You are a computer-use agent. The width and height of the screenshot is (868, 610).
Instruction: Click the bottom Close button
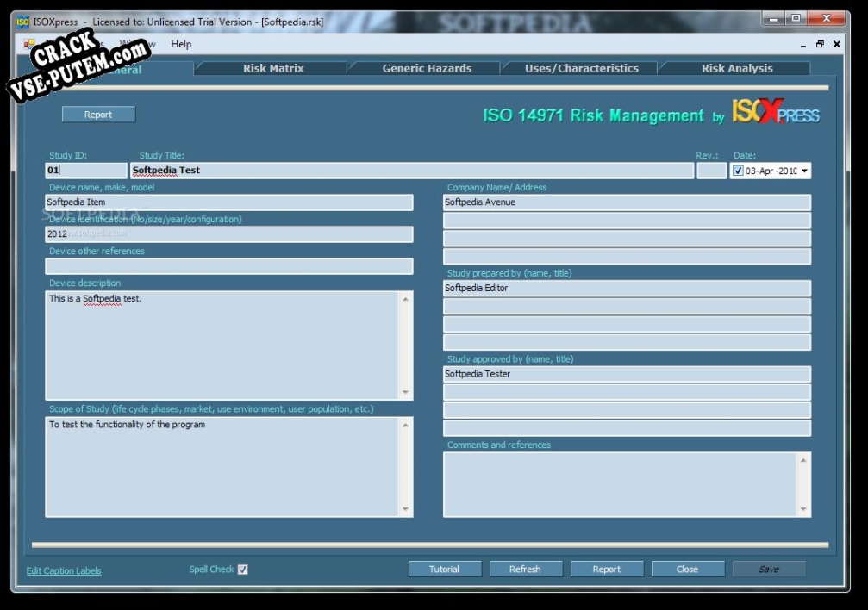click(688, 569)
